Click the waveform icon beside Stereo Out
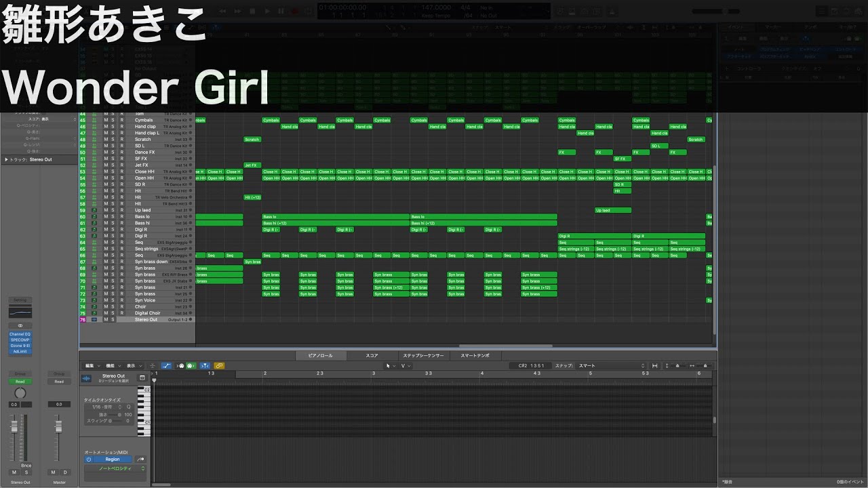 pyautogui.click(x=86, y=378)
